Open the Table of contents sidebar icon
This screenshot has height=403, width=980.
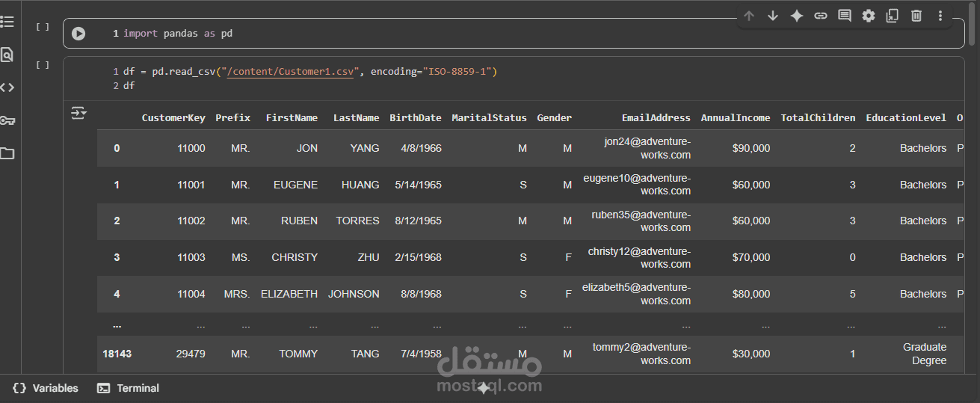tap(7, 21)
